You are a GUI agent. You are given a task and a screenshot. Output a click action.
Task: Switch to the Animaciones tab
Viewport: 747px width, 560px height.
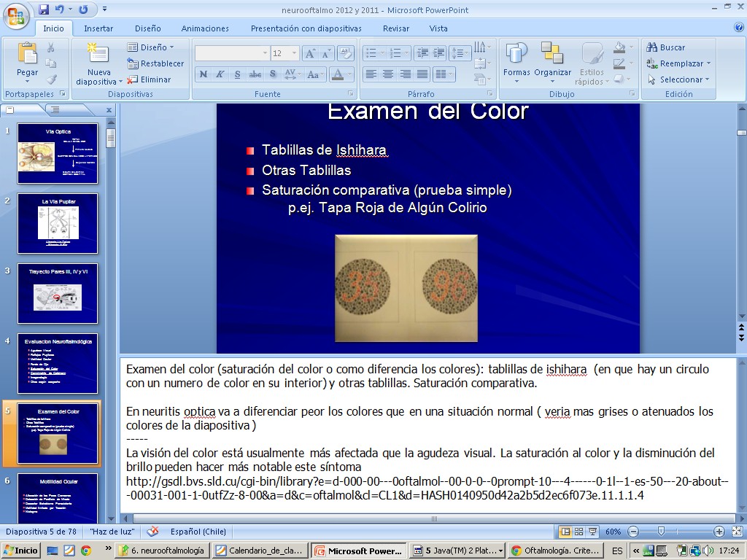[x=205, y=28]
